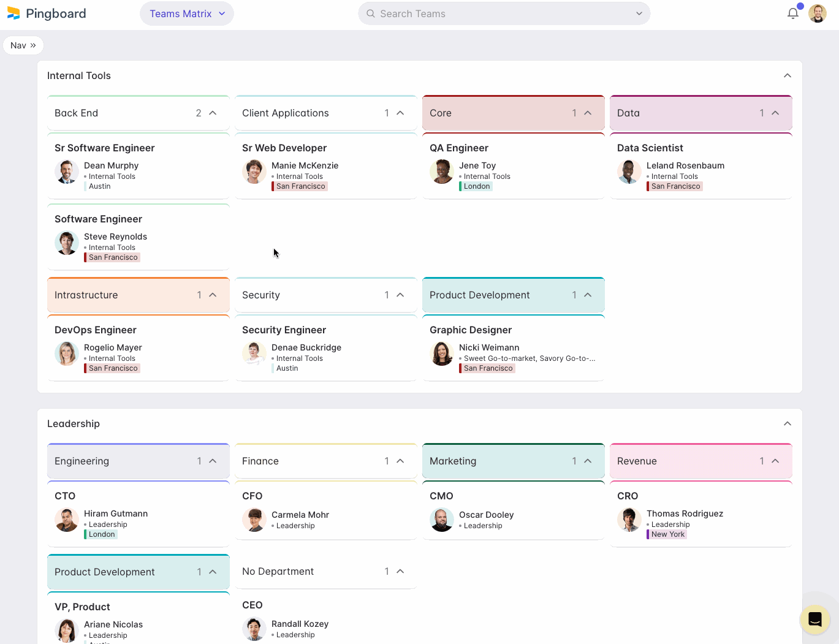Collapse the Client Applications group
This screenshot has height=644, width=839.
pos(400,113)
